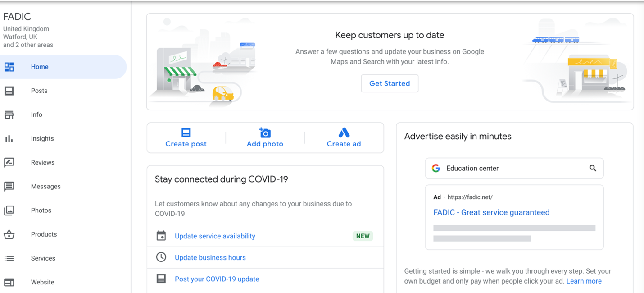Open the Update business hours link
The height and width of the screenshot is (293, 644).
(210, 258)
